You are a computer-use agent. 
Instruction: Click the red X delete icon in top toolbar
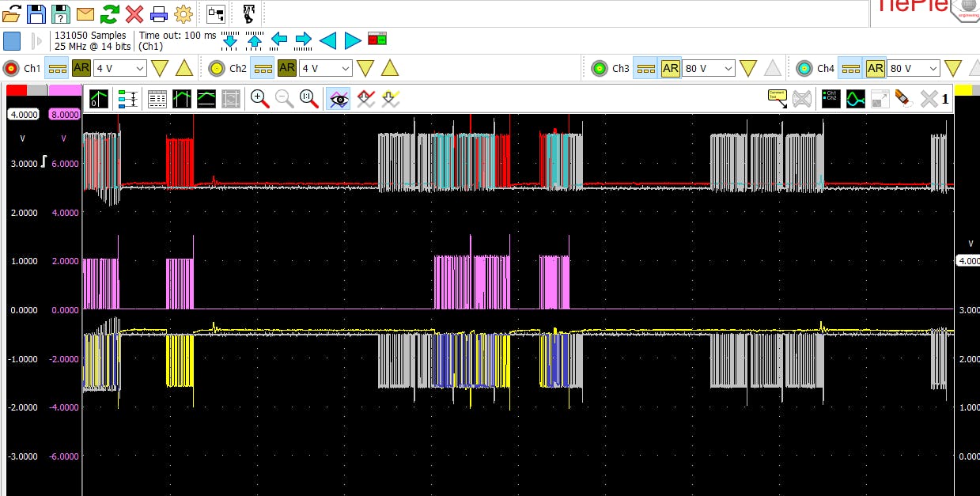[134, 13]
